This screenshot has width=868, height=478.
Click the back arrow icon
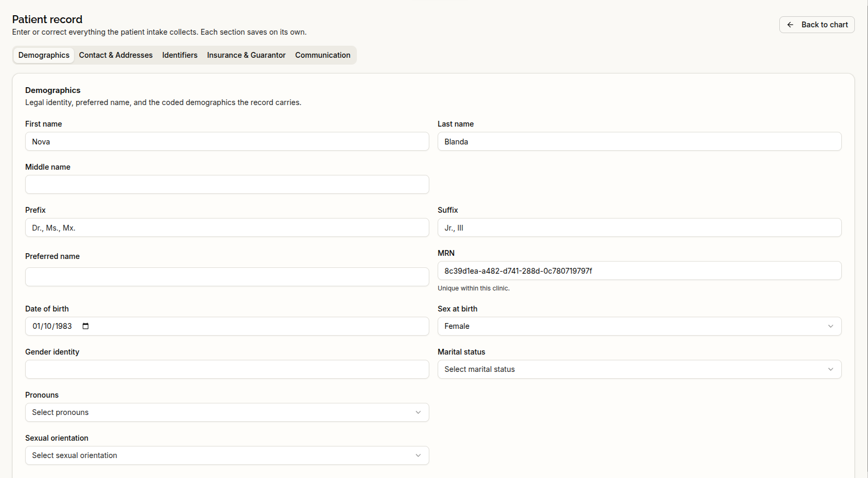click(x=790, y=25)
